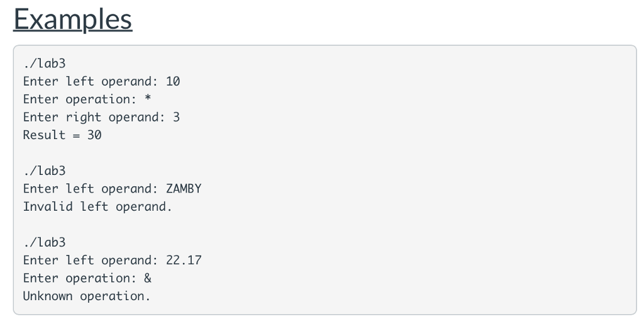Click the "Invalid left operand." error message
Screen dimensions: 644x326
pyautogui.click(x=97, y=206)
